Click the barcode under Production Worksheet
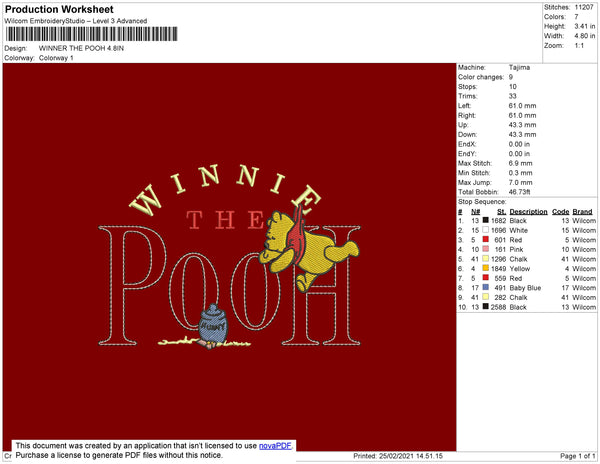600x464 pixels. (x=91, y=34)
